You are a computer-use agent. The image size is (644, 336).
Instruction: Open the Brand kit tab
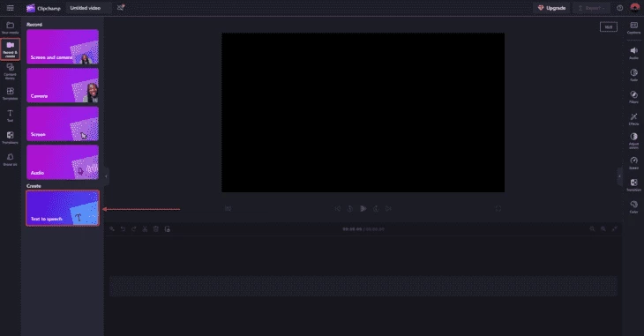pyautogui.click(x=11, y=160)
